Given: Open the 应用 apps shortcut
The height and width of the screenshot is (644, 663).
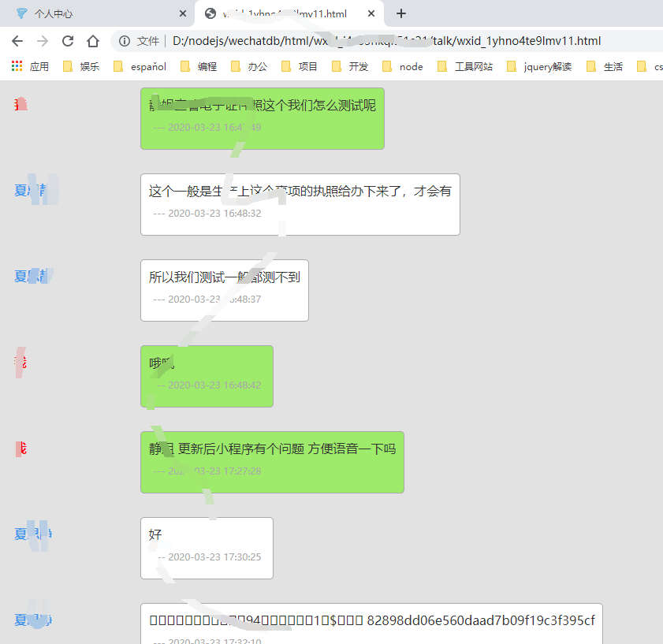Looking at the screenshot, I should [30, 66].
